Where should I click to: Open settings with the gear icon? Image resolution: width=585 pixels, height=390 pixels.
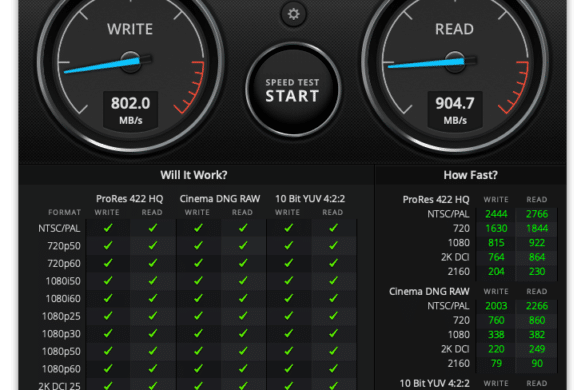tap(293, 14)
